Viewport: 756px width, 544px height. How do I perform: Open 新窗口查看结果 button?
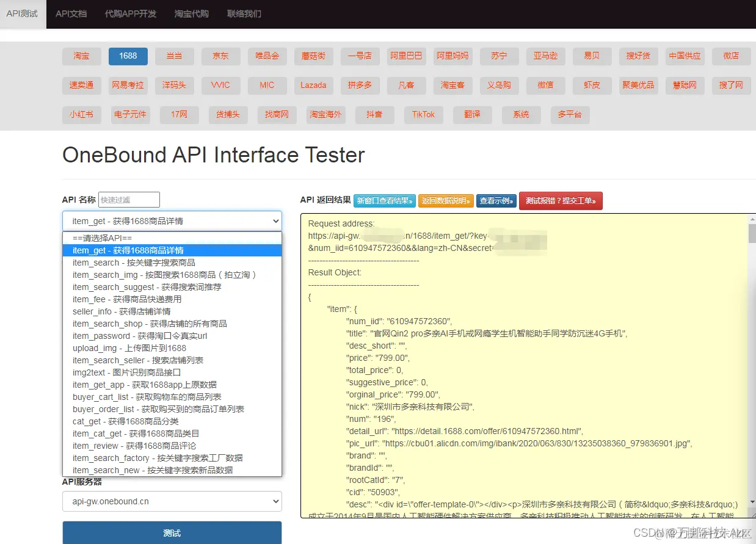pos(385,200)
